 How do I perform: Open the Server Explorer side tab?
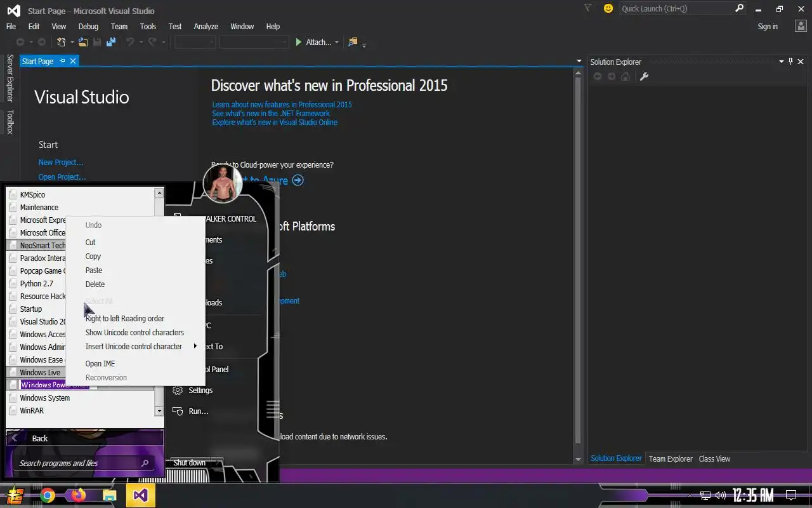tap(10, 78)
